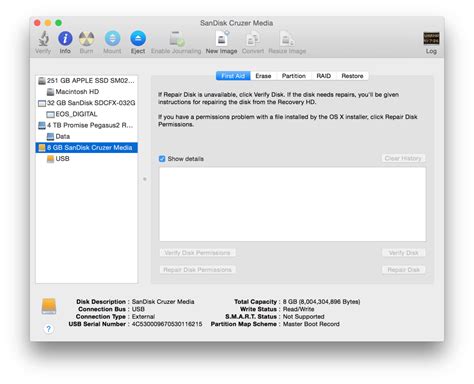Click the Resize Image toolbar icon

coord(287,39)
